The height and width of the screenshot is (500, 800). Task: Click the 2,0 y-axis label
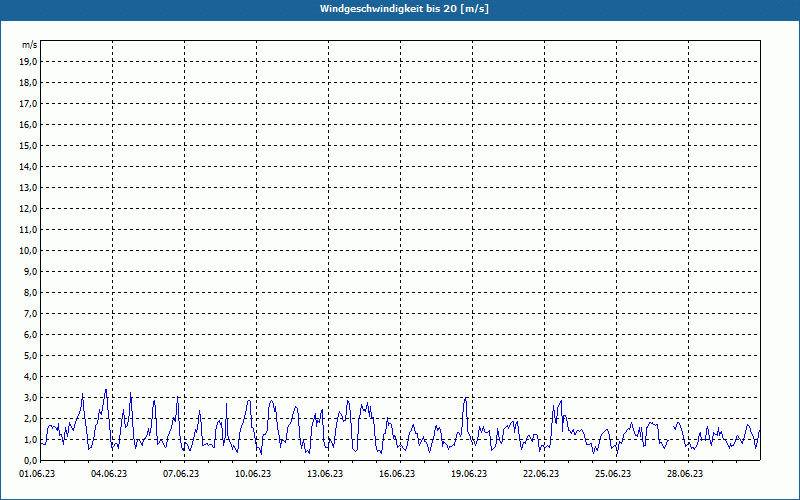30,418
